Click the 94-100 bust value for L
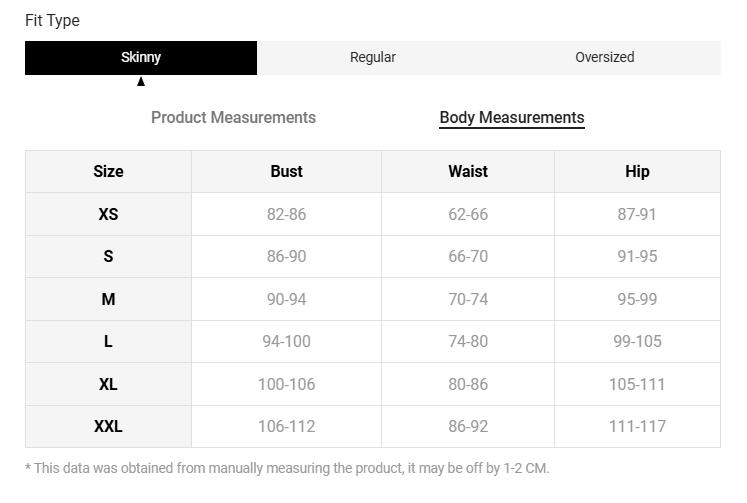Image resolution: width=747 pixels, height=503 pixels. (x=286, y=341)
